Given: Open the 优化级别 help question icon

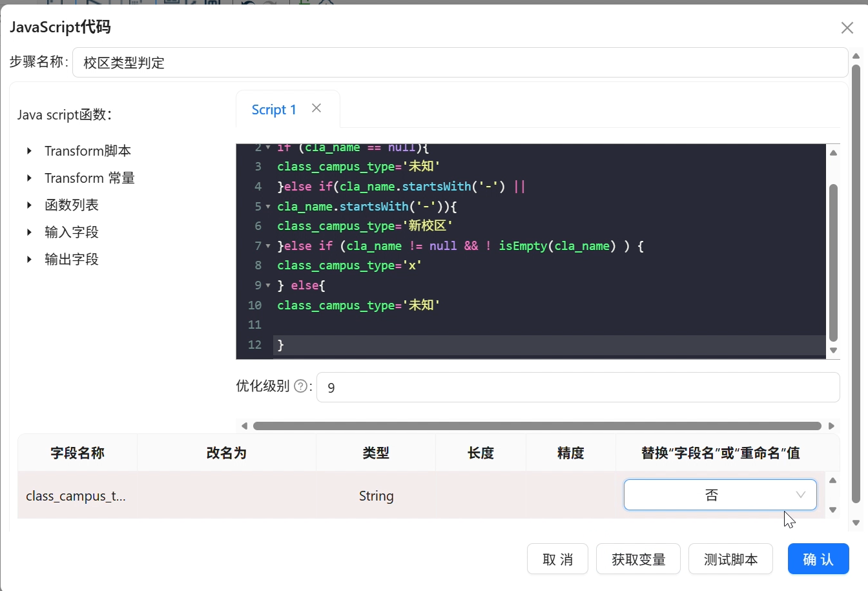Looking at the screenshot, I should click(x=300, y=386).
